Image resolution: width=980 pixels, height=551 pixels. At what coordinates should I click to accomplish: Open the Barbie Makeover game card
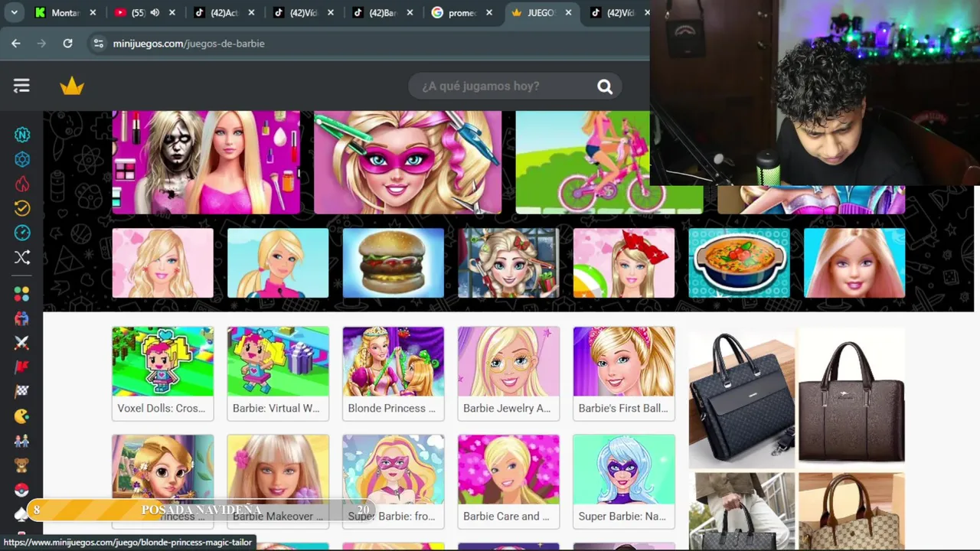pyautogui.click(x=278, y=481)
